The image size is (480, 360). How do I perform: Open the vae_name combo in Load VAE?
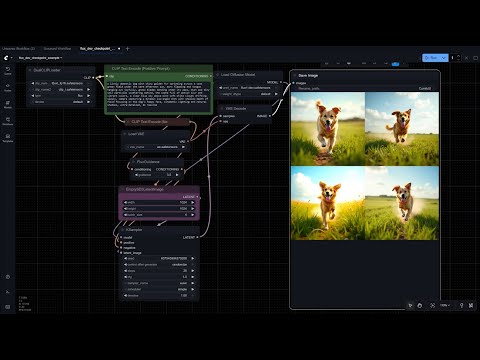tap(156, 147)
